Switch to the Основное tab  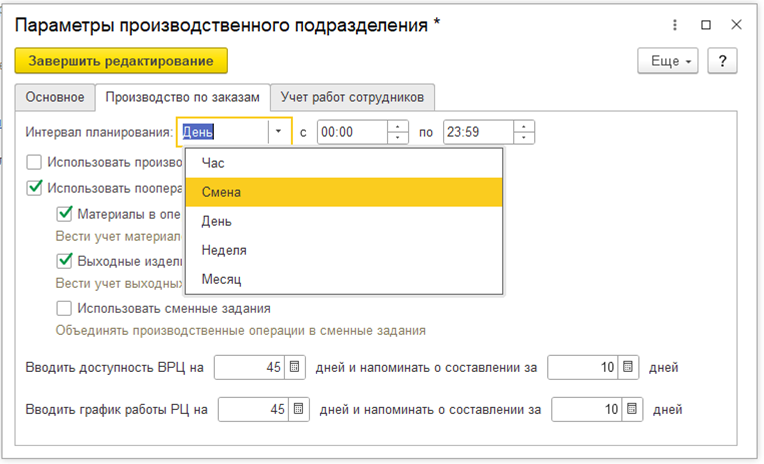(54, 97)
